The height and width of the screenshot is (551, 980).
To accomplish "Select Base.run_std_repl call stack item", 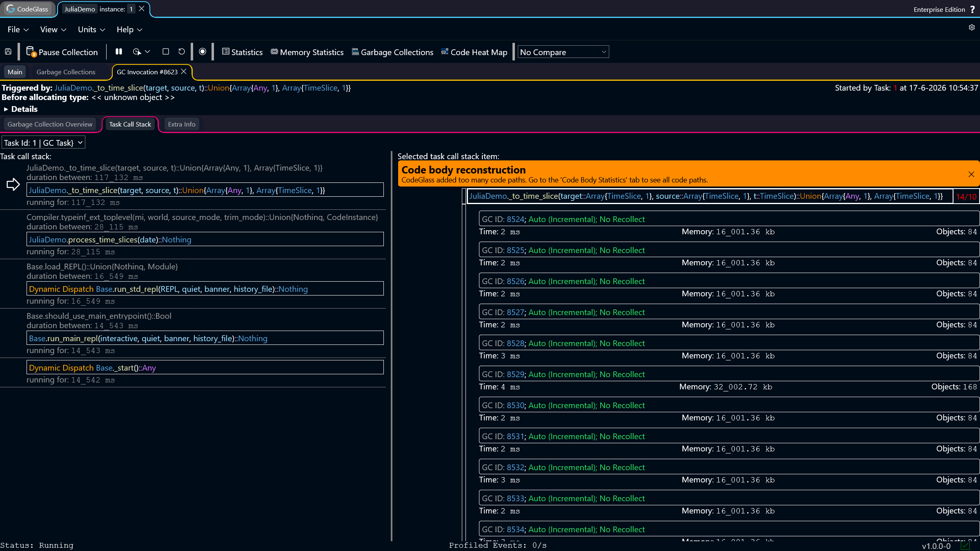I will 205,289.
